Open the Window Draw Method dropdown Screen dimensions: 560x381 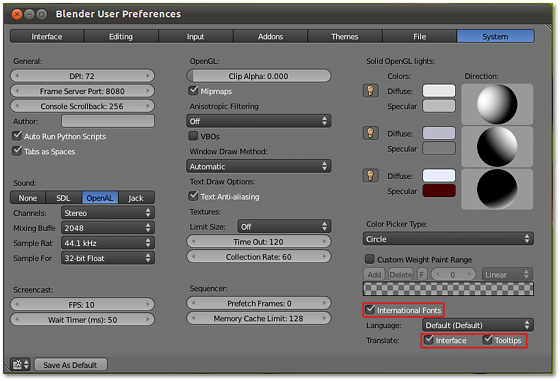click(259, 166)
